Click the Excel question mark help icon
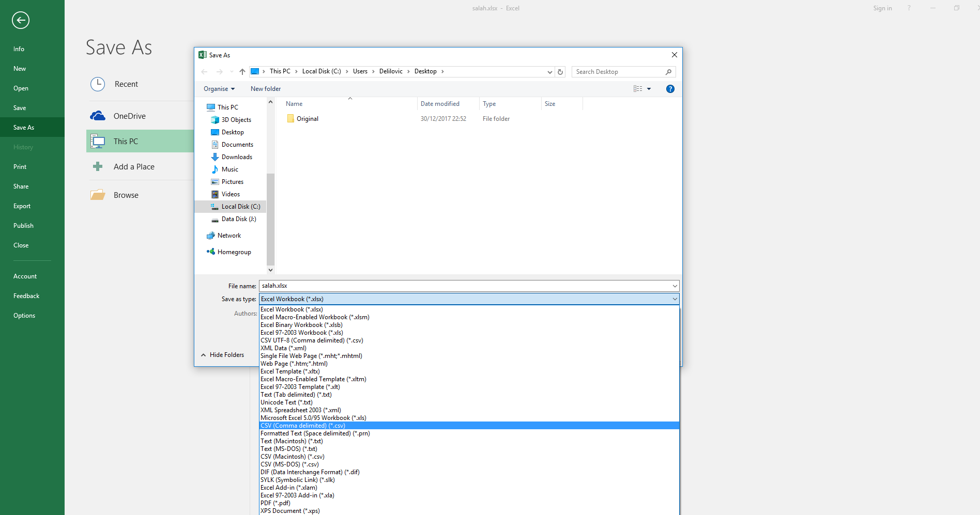Viewport: 980px width, 515px height. click(909, 8)
